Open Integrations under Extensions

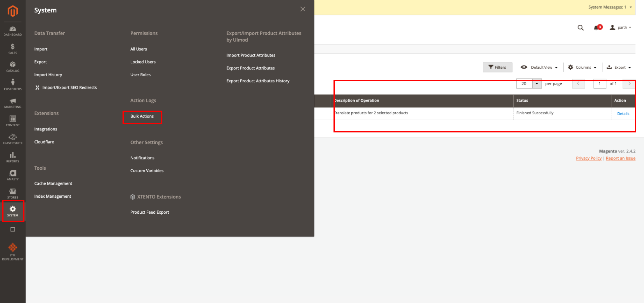(x=46, y=129)
